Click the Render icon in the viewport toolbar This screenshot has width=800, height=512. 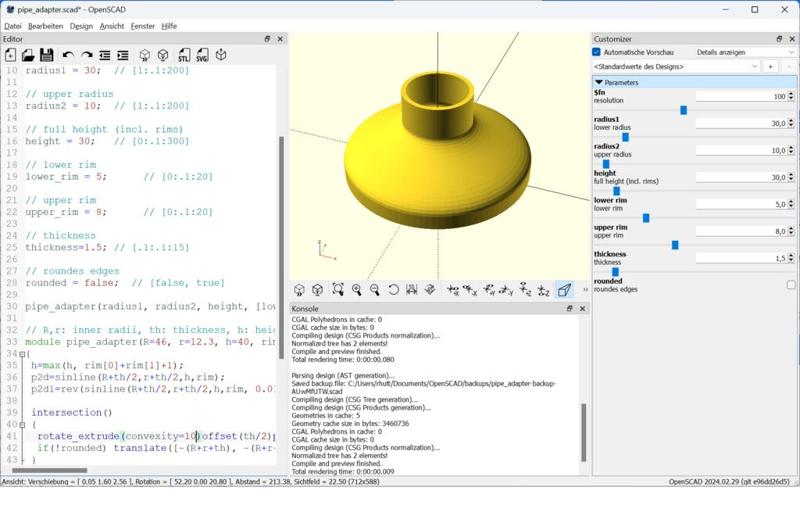click(x=317, y=290)
